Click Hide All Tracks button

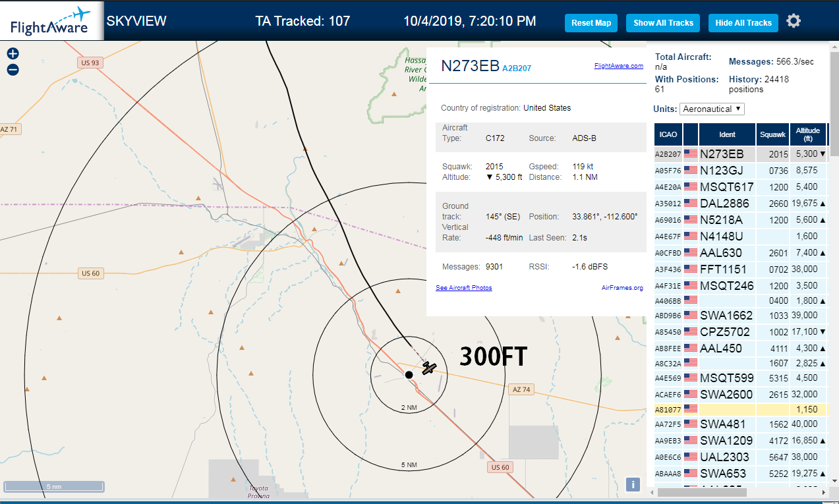click(743, 22)
